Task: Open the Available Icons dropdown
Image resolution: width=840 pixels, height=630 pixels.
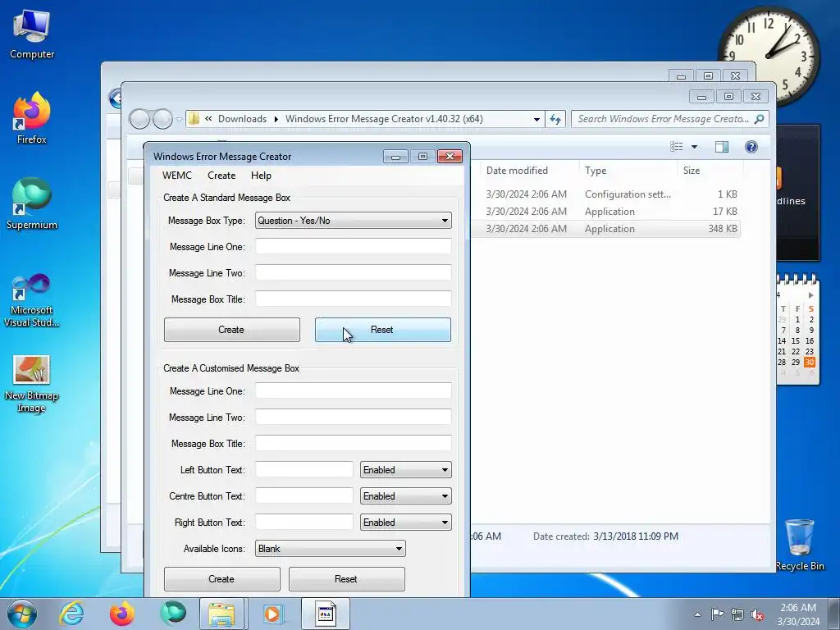Action: coord(330,549)
